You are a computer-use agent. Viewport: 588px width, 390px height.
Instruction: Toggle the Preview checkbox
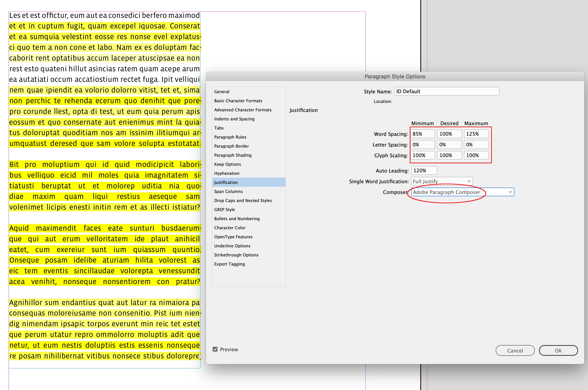tap(215, 349)
